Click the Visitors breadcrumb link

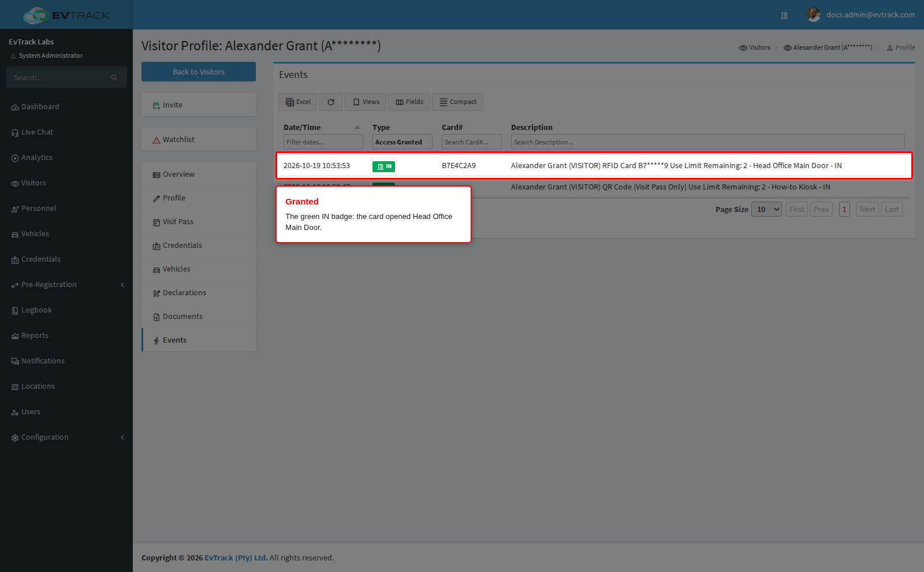coord(755,48)
